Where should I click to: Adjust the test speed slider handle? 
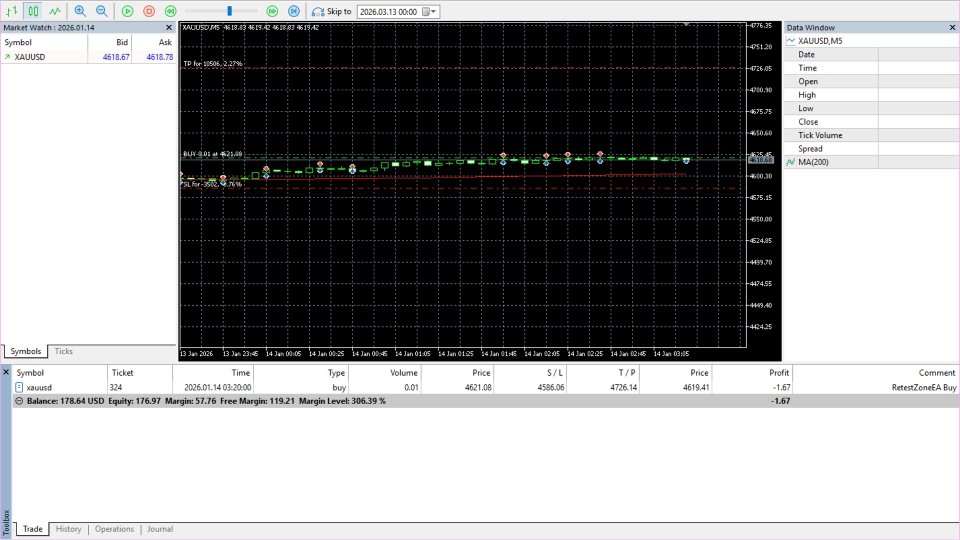tap(230, 11)
